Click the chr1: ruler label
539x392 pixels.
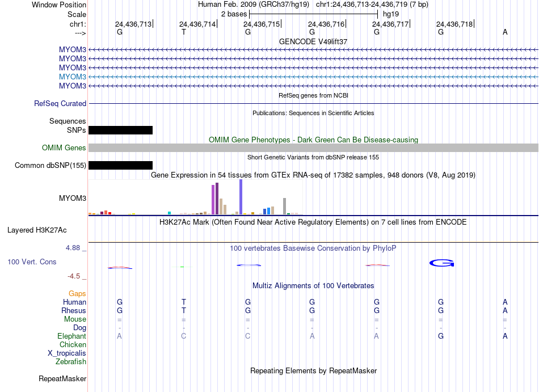(78, 24)
